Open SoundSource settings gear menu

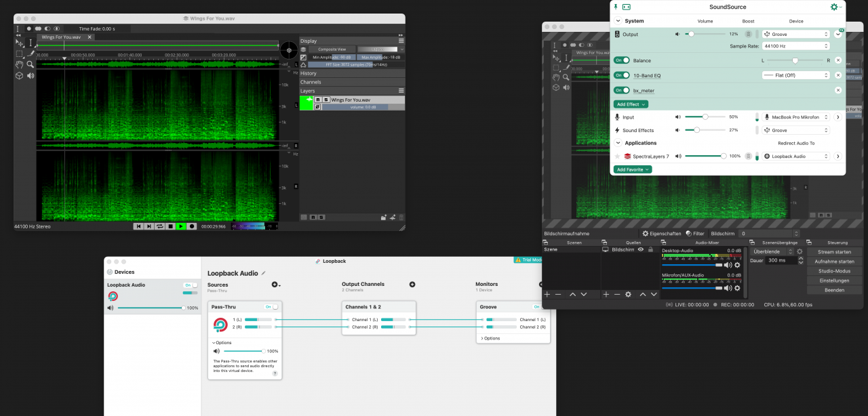click(x=834, y=7)
